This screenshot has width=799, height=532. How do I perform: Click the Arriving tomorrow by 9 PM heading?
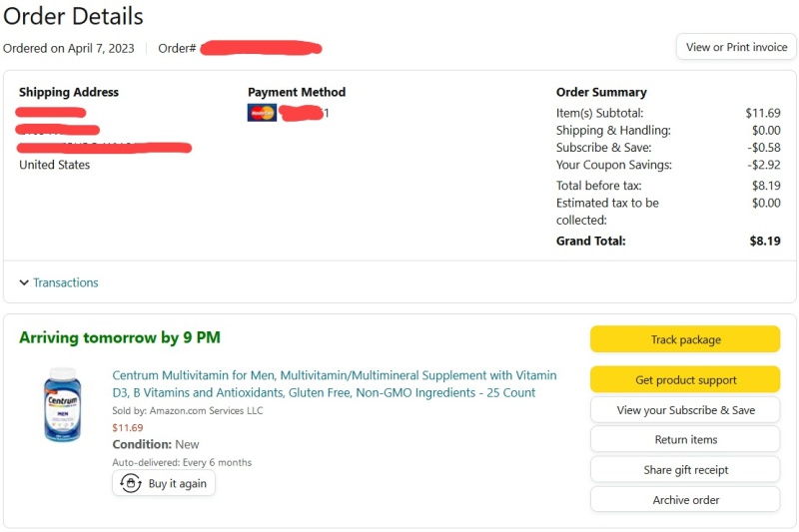point(120,337)
